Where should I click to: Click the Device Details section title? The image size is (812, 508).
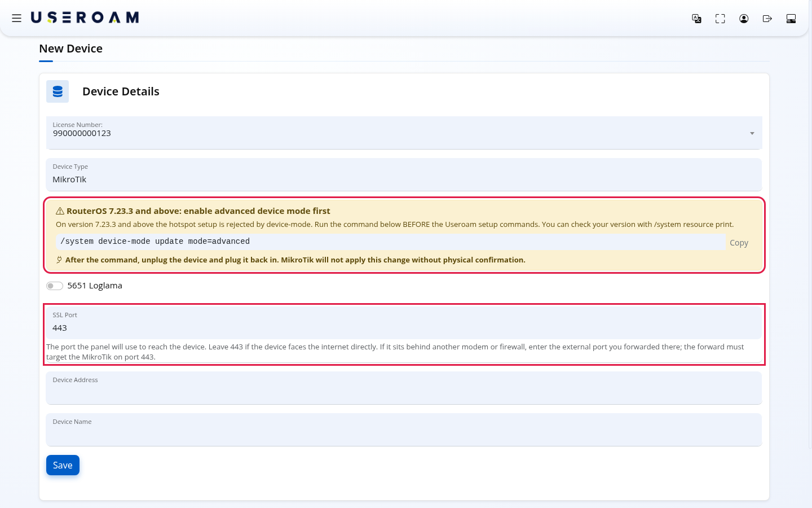click(121, 91)
